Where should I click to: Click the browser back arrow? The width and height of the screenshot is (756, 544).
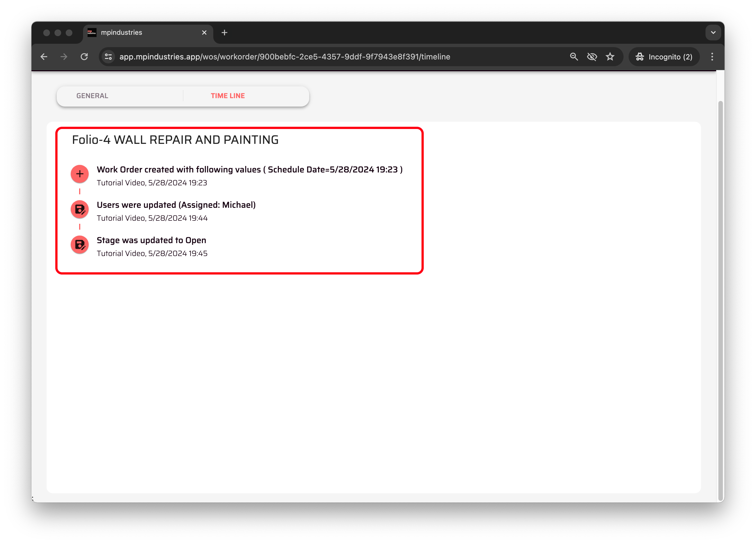coord(44,57)
